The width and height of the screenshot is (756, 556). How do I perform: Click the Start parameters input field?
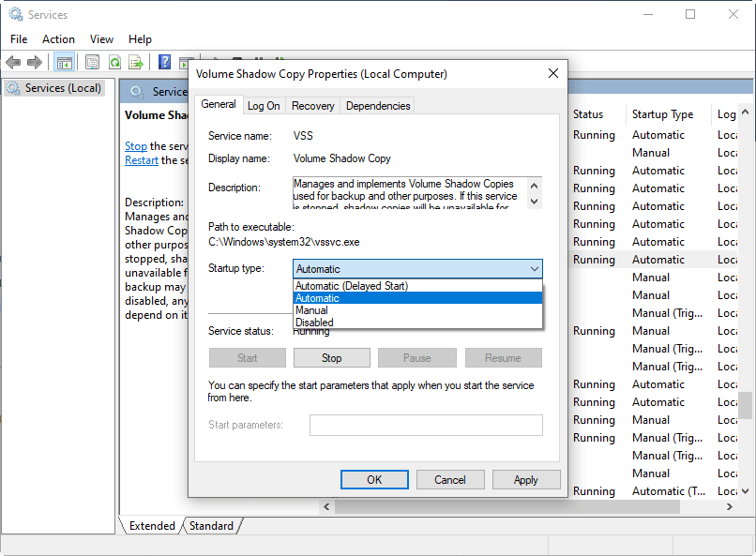[426, 425]
